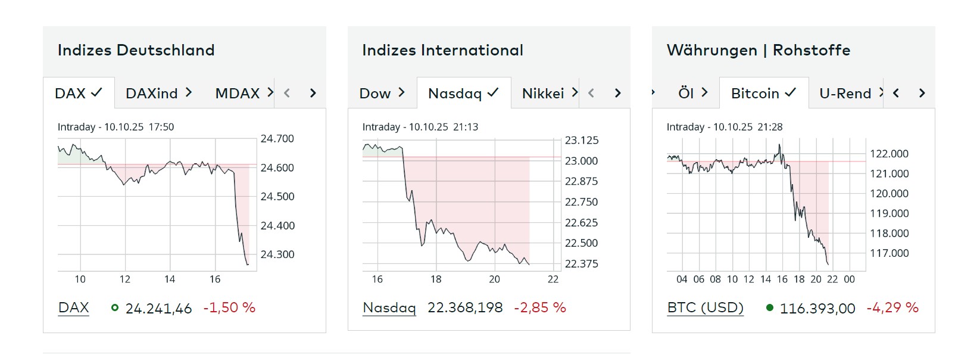Open the Nasdaq link below chart
The width and height of the screenshot is (980, 354).
pyautogui.click(x=389, y=308)
